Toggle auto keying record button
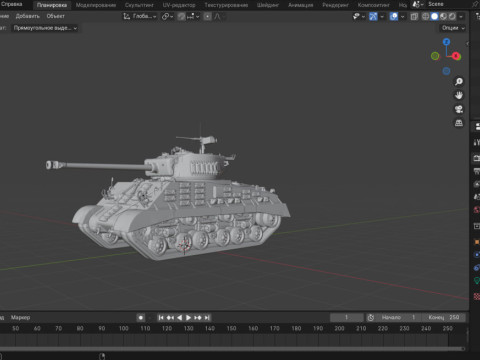 (x=141, y=318)
